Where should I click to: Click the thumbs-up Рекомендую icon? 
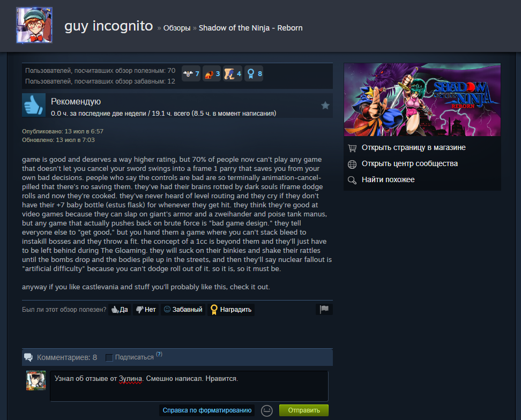[34, 105]
